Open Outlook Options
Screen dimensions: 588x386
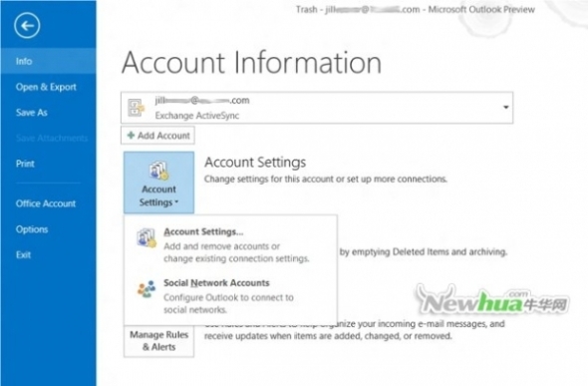pos(32,229)
